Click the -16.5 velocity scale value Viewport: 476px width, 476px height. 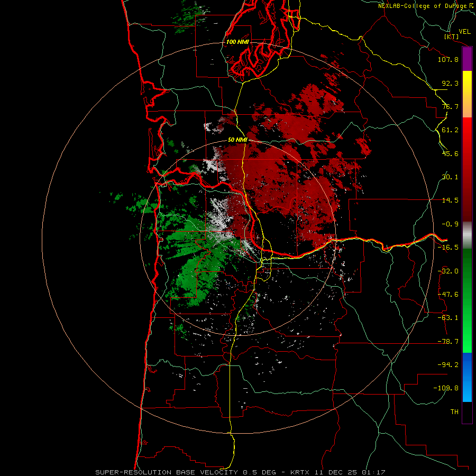(x=448, y=248)
